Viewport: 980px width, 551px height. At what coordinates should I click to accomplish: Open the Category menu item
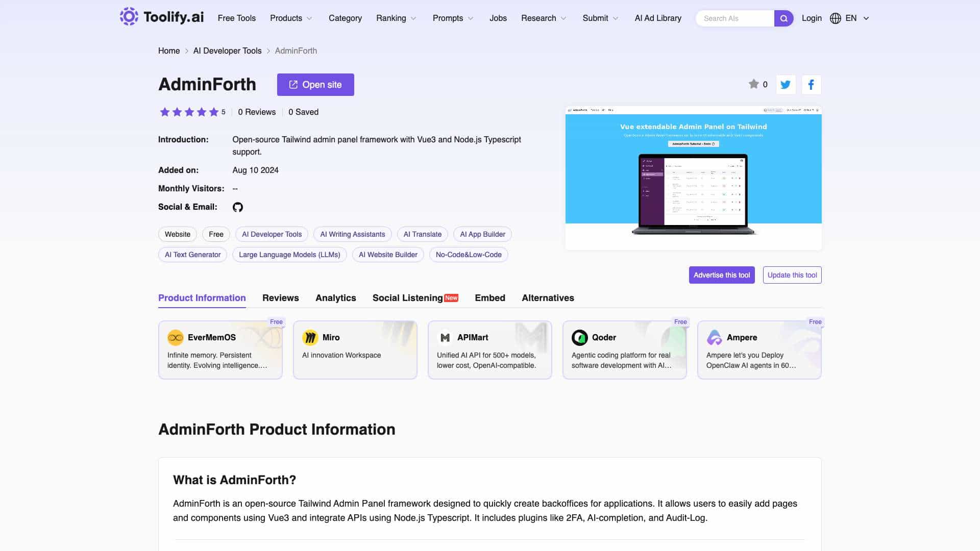tap(345, 18)
